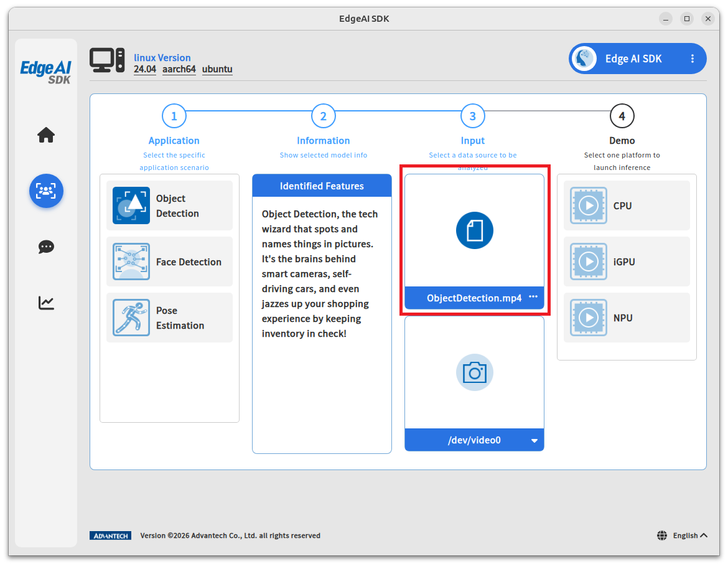Image resolution: width=728 pixels, height=566 pixels.
Task: Select the Object Detection icon
Action: (x=131, y=205)
